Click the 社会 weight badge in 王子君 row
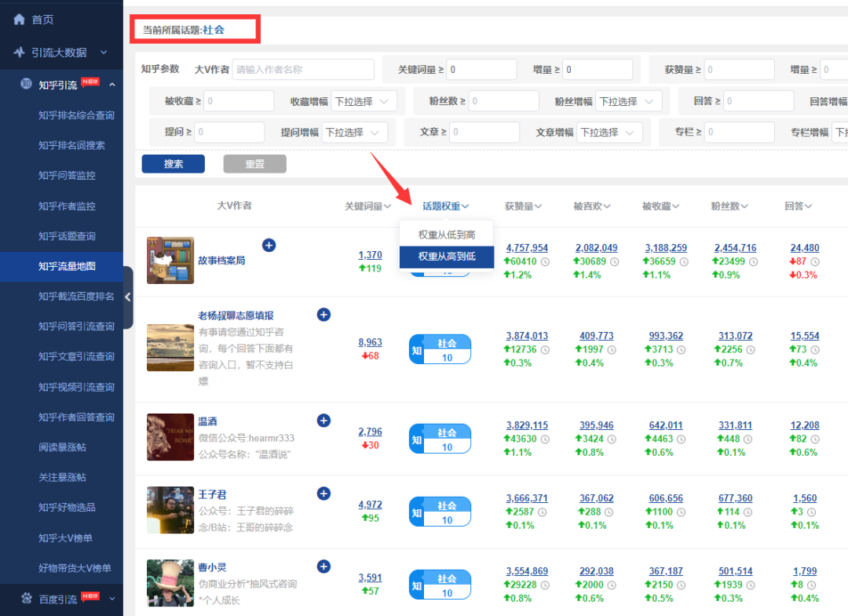The height and width of the screenshot is (616, 848). 440,512
